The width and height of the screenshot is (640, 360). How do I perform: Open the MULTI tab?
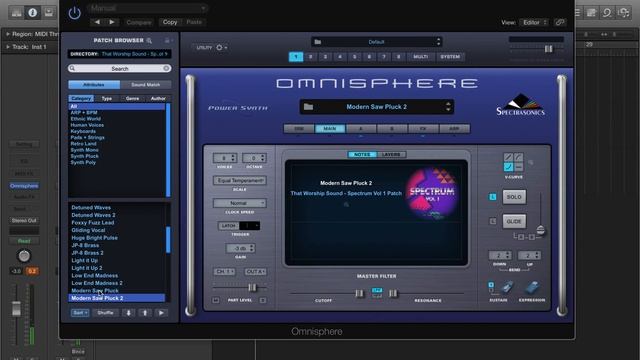coord(420,57)
